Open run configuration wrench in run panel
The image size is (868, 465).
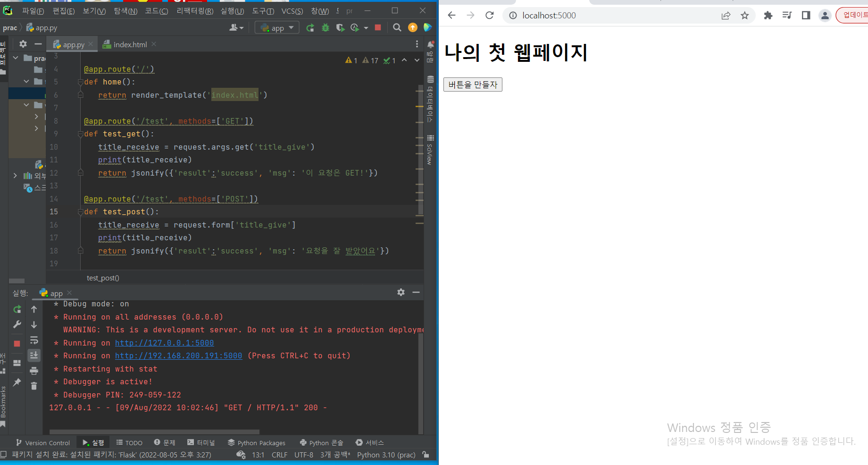[17, 325]
